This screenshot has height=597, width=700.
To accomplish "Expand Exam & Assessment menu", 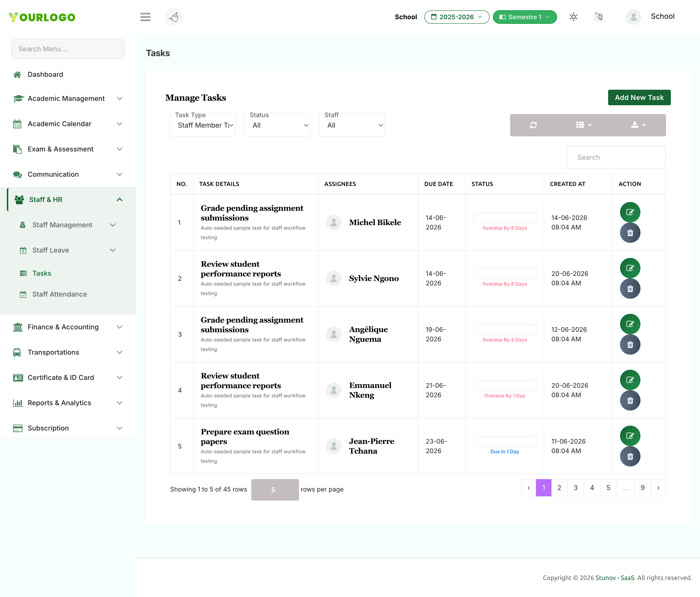I will pyautogui.click(x=68, y=149).
